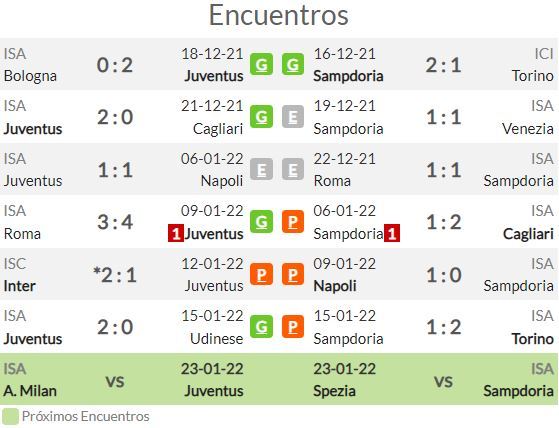Select the Bologna 0:2 Juventus score
Viewport: 559px width, 428px height.
pyautogui.click(x=115, y=65)
